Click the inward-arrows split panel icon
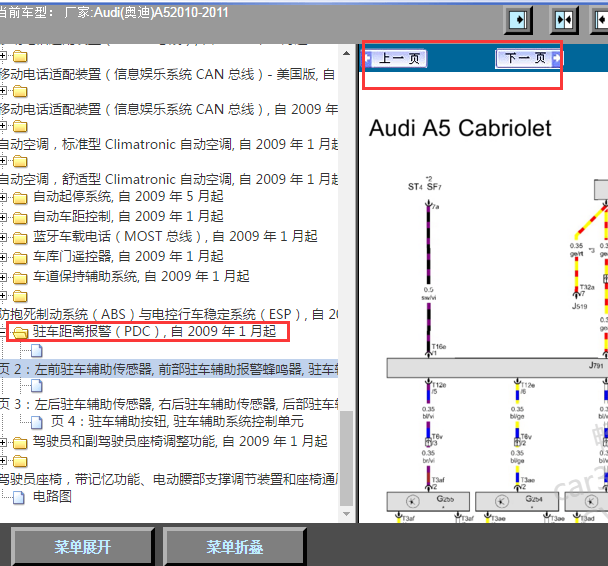Screen dimensions: 608x566 tap(564, 19)
